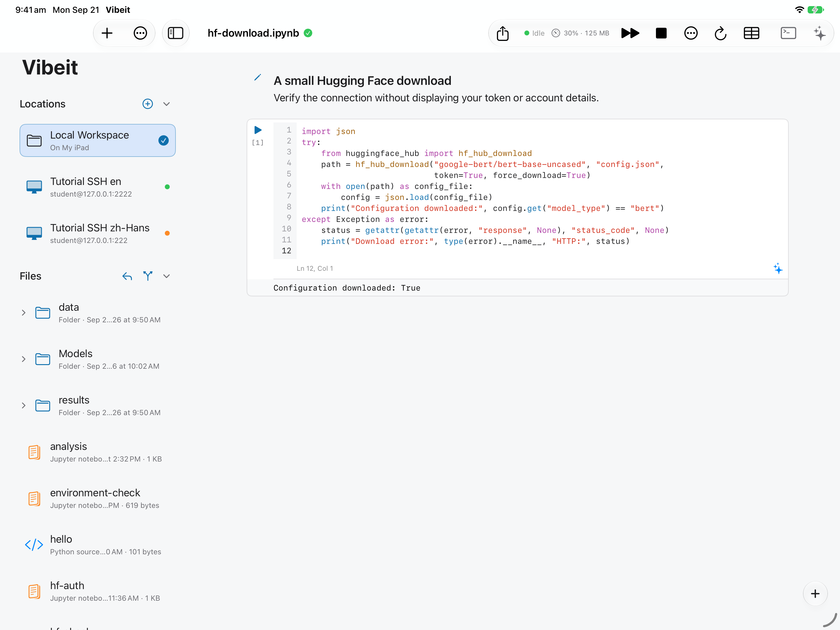840x630 pixels.
Task: Open the ellipsis menu beside the plus button
Action: pos(140,33)
